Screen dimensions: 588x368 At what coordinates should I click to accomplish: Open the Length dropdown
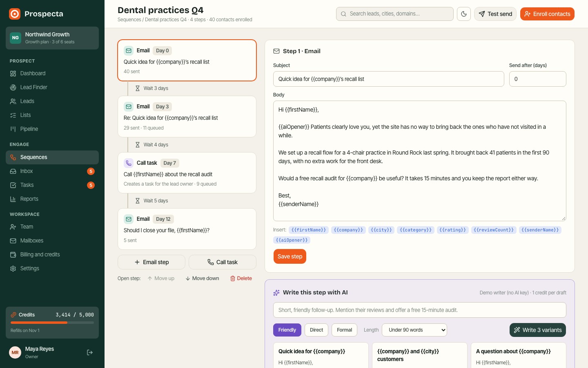coord(414,330)
